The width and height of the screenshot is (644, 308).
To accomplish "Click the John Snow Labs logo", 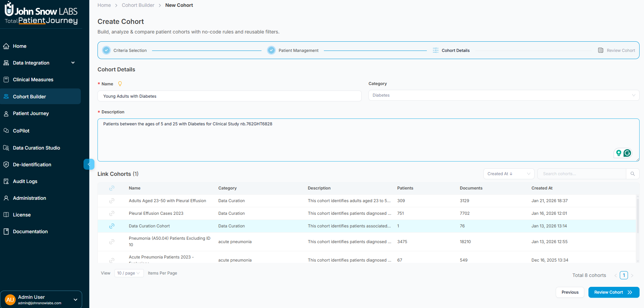I will [41, 14].
